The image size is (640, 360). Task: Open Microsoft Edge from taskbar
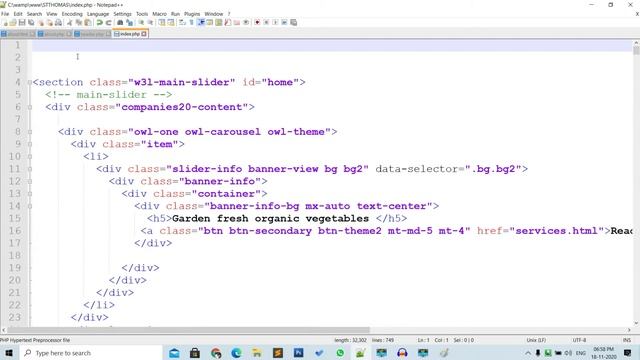click(x=236, y=353)
